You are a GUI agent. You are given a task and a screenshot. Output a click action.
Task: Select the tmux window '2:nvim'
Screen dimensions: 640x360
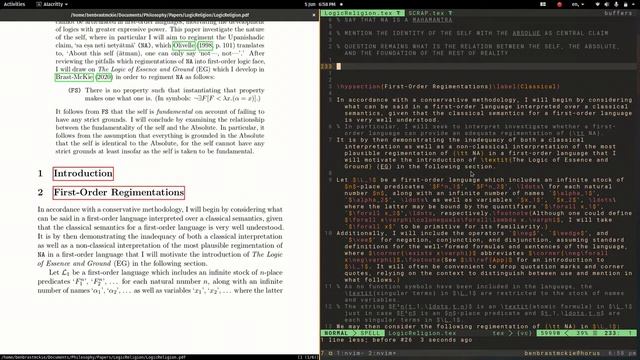[382, 353]
